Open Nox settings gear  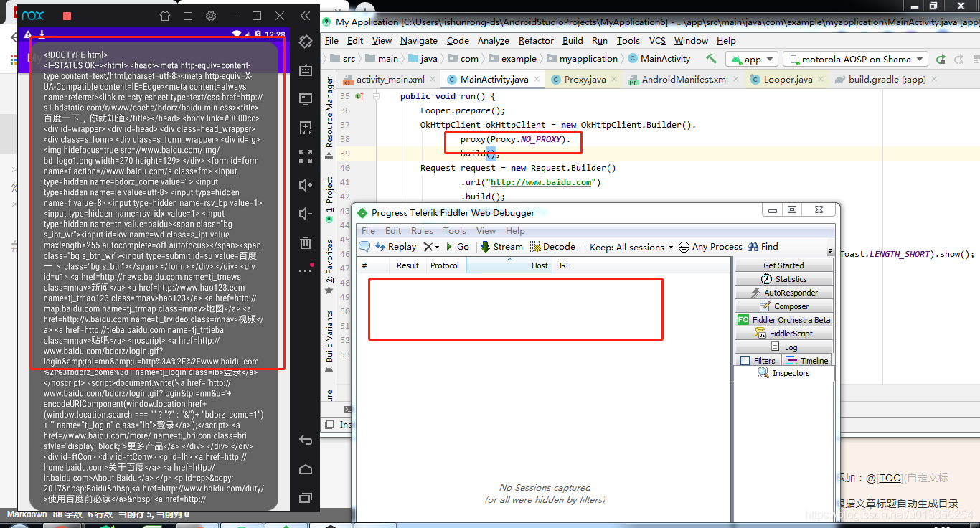coord(211,16)
